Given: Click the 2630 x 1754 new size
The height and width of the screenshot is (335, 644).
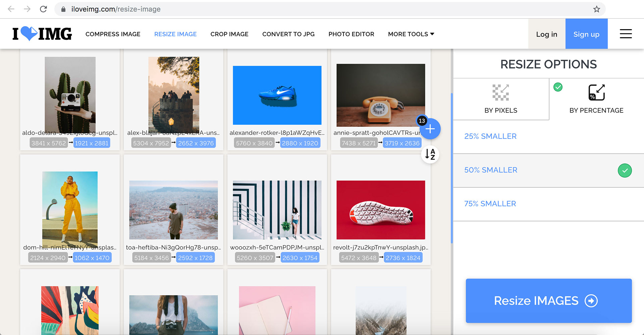Looking at the screenshot, I should pos(300,258).
